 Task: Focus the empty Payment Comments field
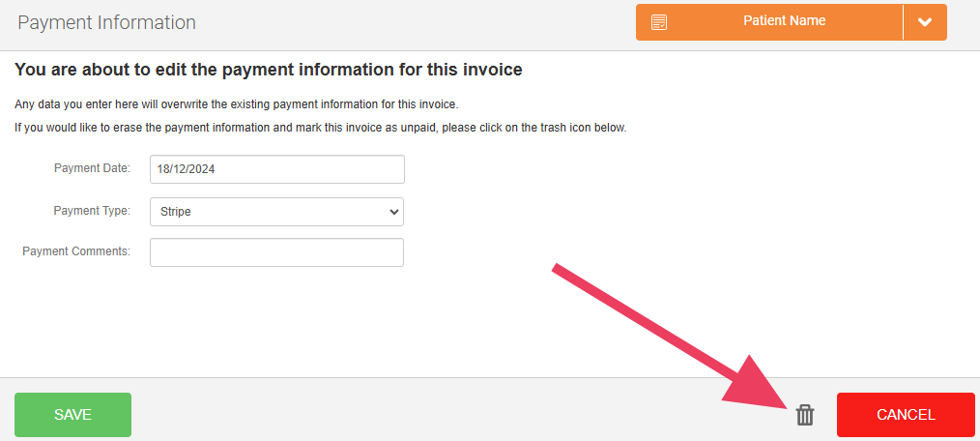click(x=276, y=252)
